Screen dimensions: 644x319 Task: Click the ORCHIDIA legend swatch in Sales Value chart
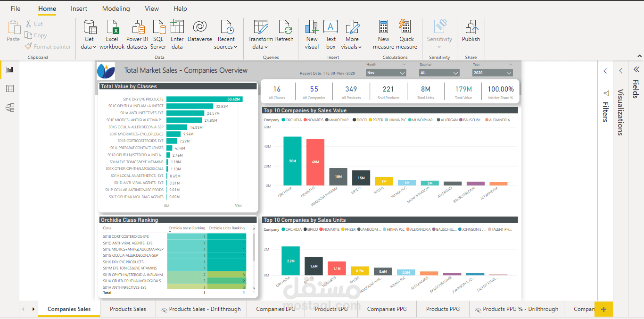(x=283, y=120)
